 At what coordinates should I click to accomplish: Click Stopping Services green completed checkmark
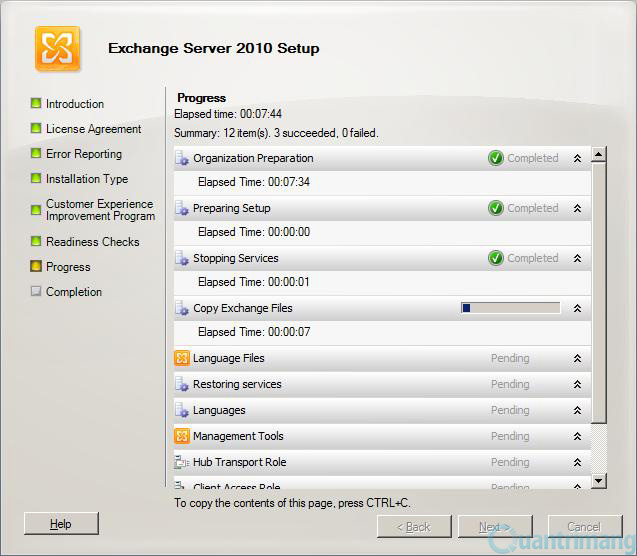(x=496, y=258)
